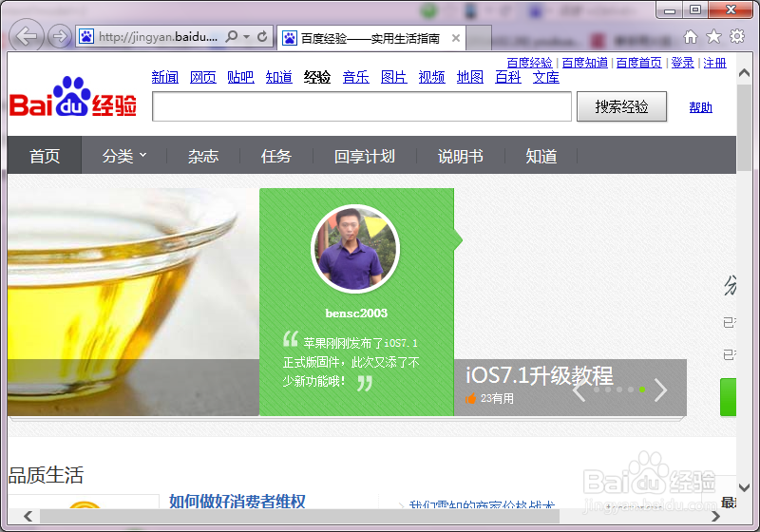Click the oil bowl banner image
Viewport: 760px width, 532px height.
(133, 302)
